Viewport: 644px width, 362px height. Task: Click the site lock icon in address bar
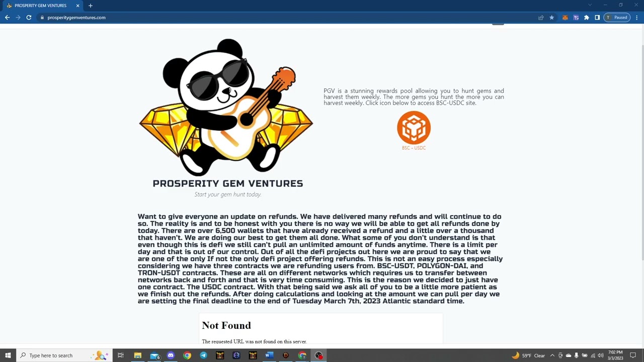pos(42,18)
